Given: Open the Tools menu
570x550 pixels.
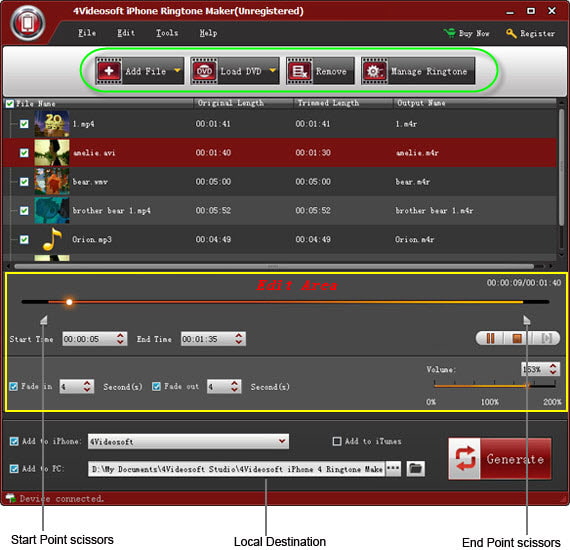Looking at the screenshot, I should click(167, 33).
